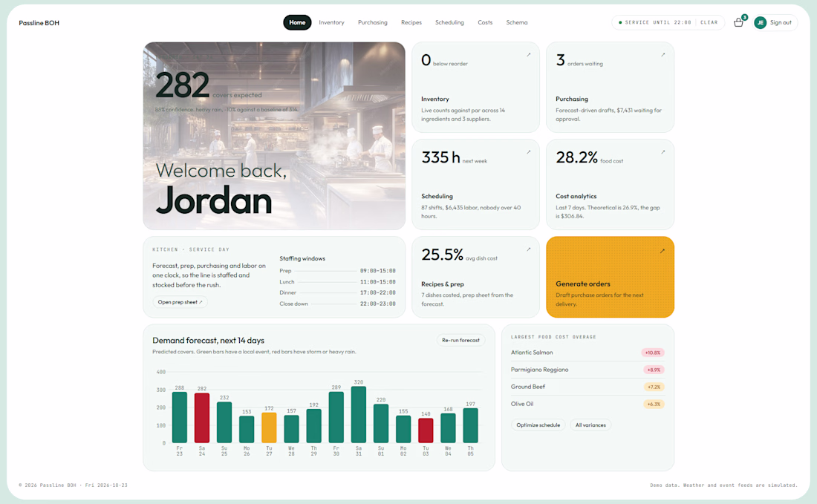The height and width of the screenshot is (504, 817).
Task: Click the Close down staffing row
Action: [338, 304]
